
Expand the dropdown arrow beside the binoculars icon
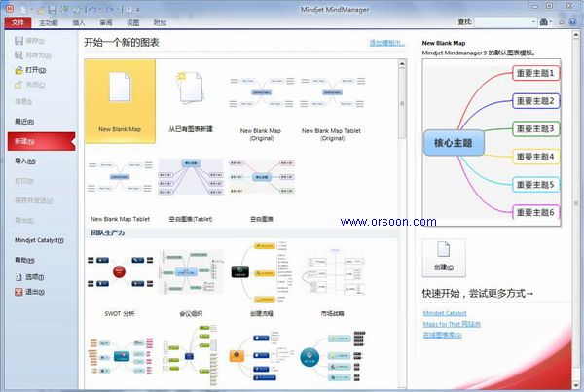[551, 22]
